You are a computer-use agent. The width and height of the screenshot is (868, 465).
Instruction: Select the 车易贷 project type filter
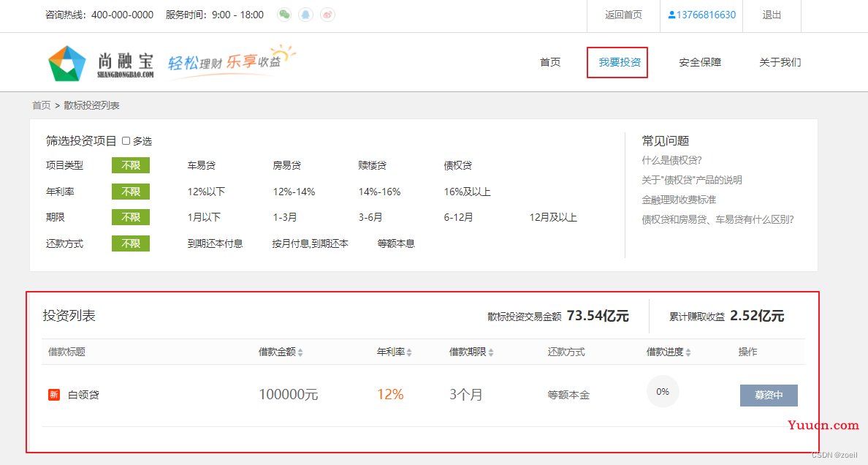point(202,165)
